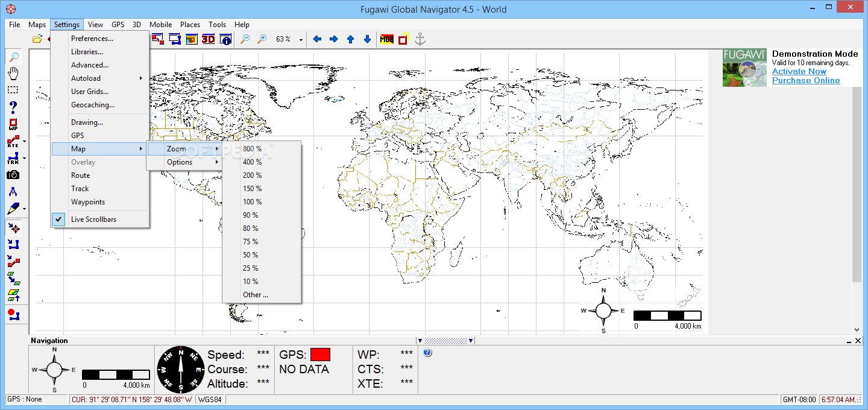Open the Tools menu

[x=217, y=25]
